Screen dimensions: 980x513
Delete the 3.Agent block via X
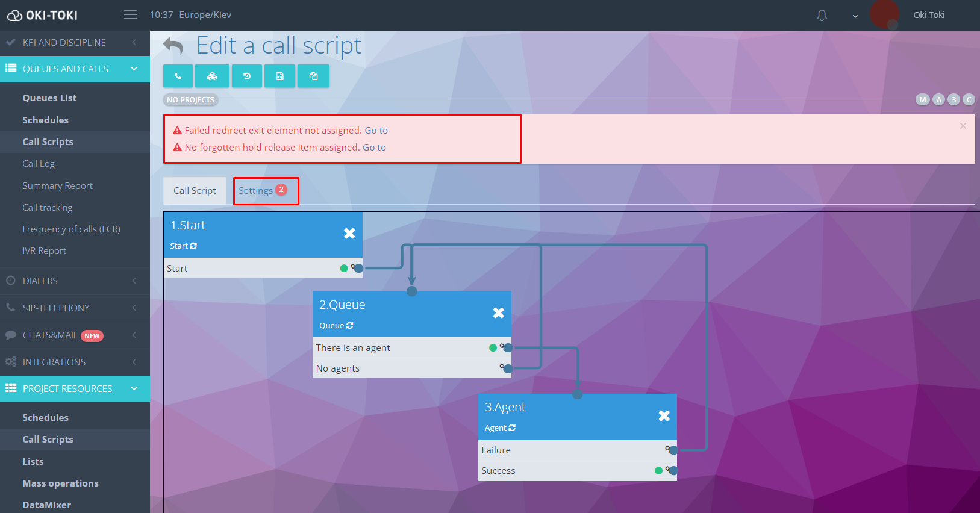(664, 416)
